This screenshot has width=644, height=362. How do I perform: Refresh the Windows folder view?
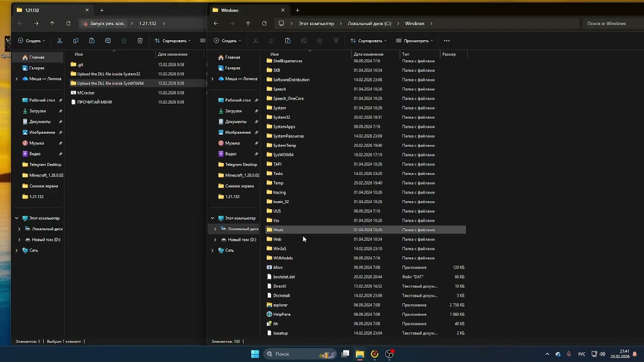click(x=264, y=23)
